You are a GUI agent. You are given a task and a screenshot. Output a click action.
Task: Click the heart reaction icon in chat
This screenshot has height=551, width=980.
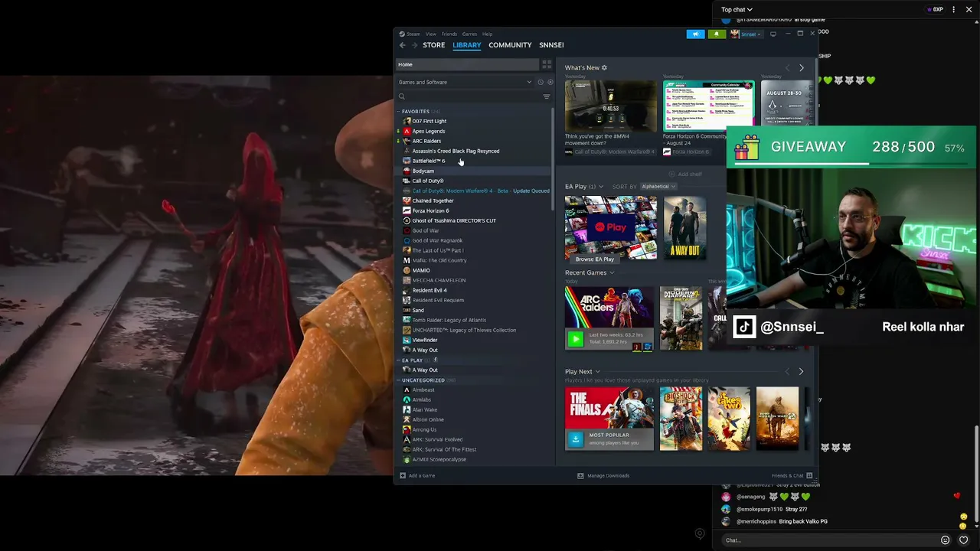964,540
